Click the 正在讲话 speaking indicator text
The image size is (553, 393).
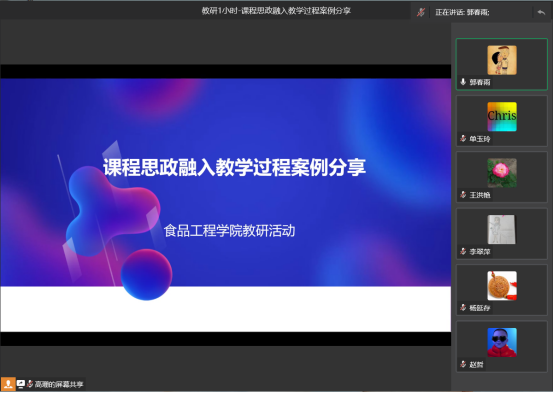462,12
